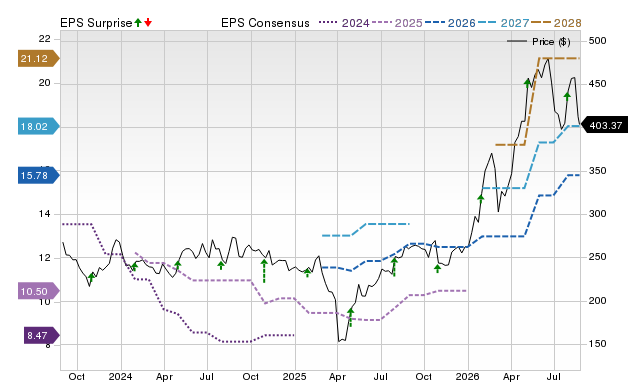Click the 21.12 value tag for 2028
This screenshot has width=640, height=382.
39,58
